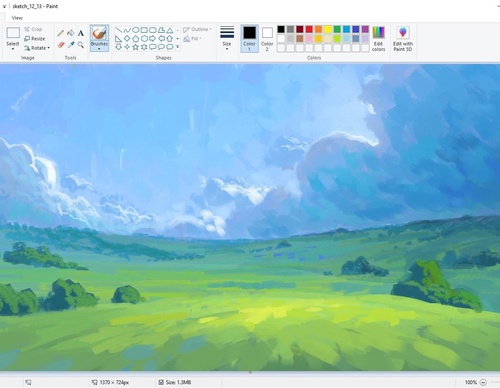Screen dimensions: 500x388
Task: Pick the lime green color swatch
Action: [337, 39]
